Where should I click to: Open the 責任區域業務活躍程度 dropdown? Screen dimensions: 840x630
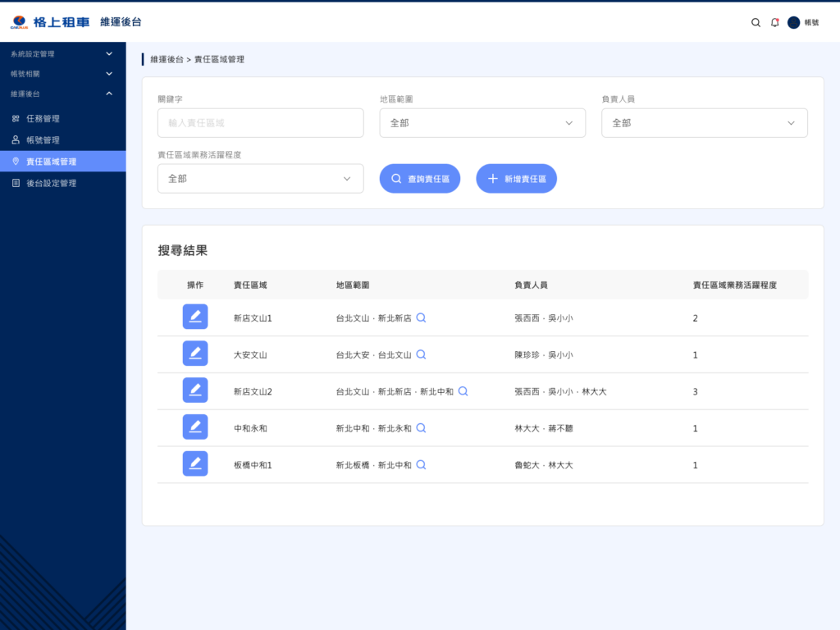click(260, 179)
